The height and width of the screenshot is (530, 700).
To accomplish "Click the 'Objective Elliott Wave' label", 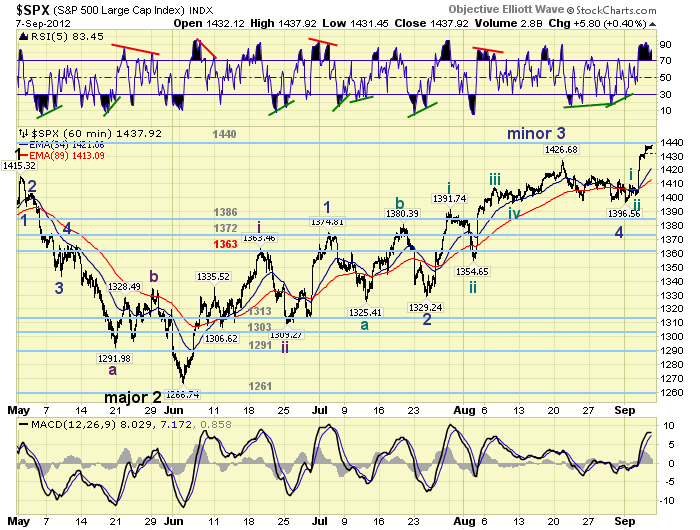I will point(506,9).
